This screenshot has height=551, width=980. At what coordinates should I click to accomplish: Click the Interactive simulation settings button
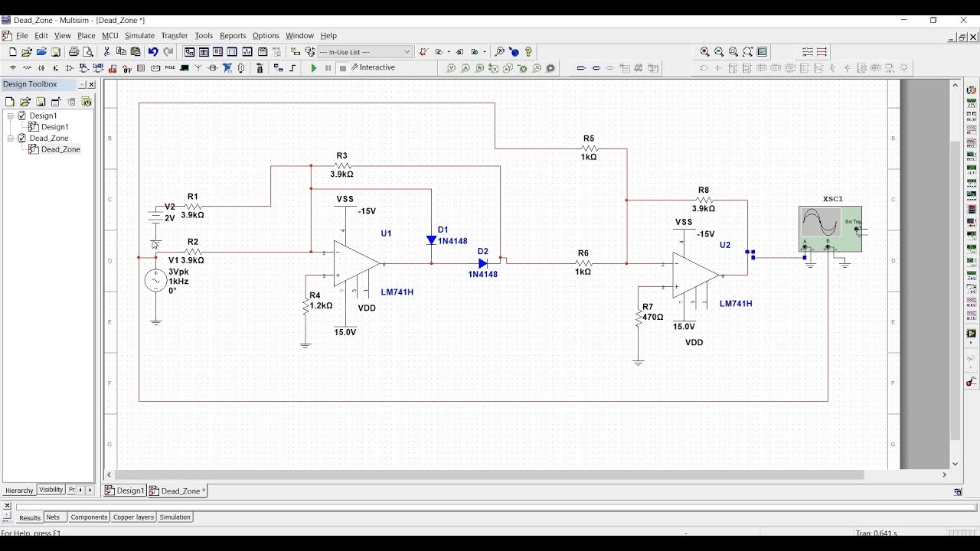tap(373, 67)
